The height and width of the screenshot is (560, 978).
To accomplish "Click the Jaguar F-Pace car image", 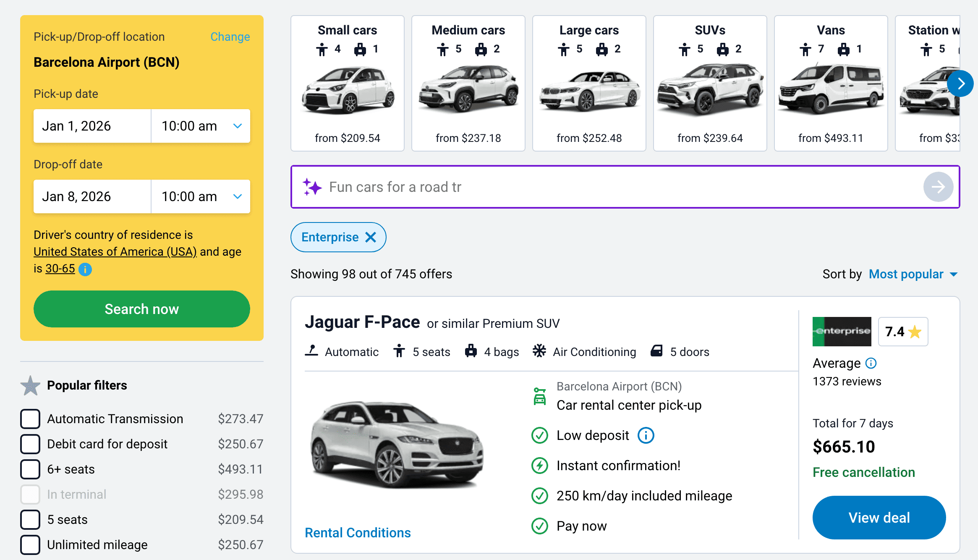I will pyautogui.click(x=397, y=445).
